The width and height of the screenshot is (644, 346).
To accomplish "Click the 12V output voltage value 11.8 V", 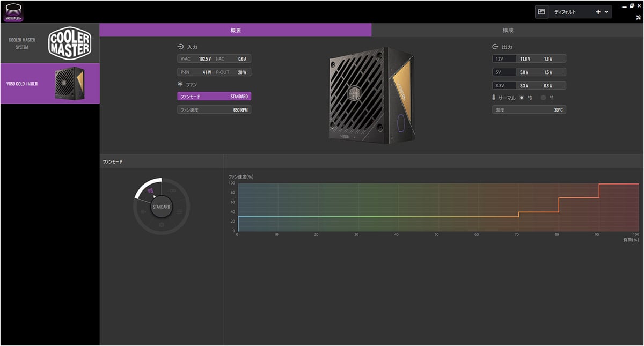I will point(525,59).
